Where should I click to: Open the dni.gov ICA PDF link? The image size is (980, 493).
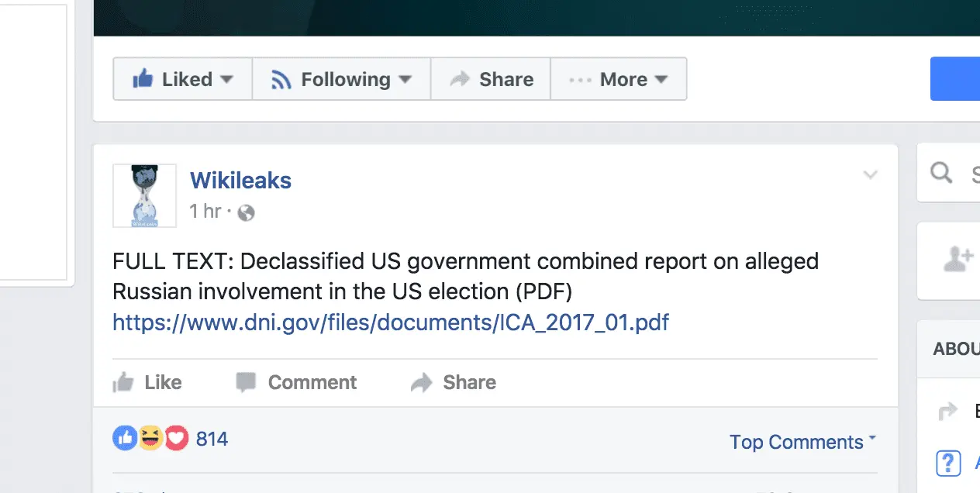391,322
